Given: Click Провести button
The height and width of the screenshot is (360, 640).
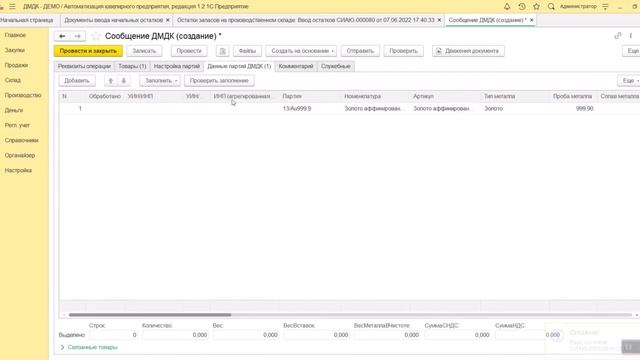Looking at the screenshot, I should tap(189, 51).
